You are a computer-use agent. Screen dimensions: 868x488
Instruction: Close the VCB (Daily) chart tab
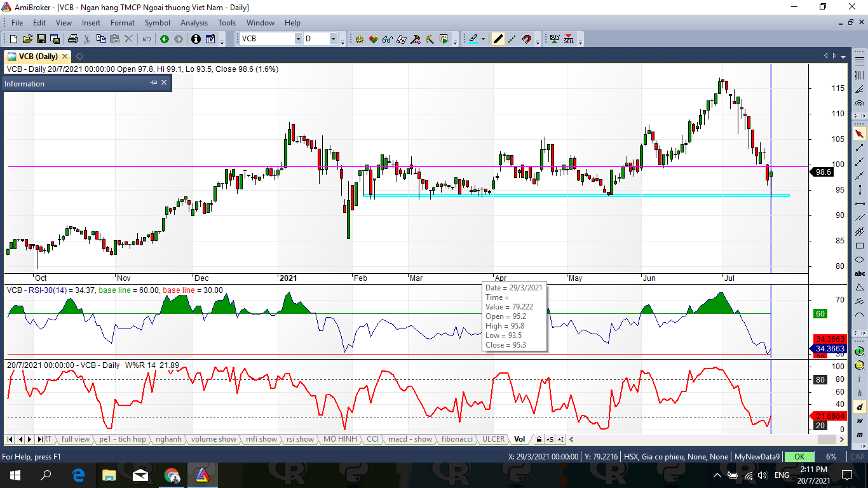pyautogui.click(x=65, y=57)
